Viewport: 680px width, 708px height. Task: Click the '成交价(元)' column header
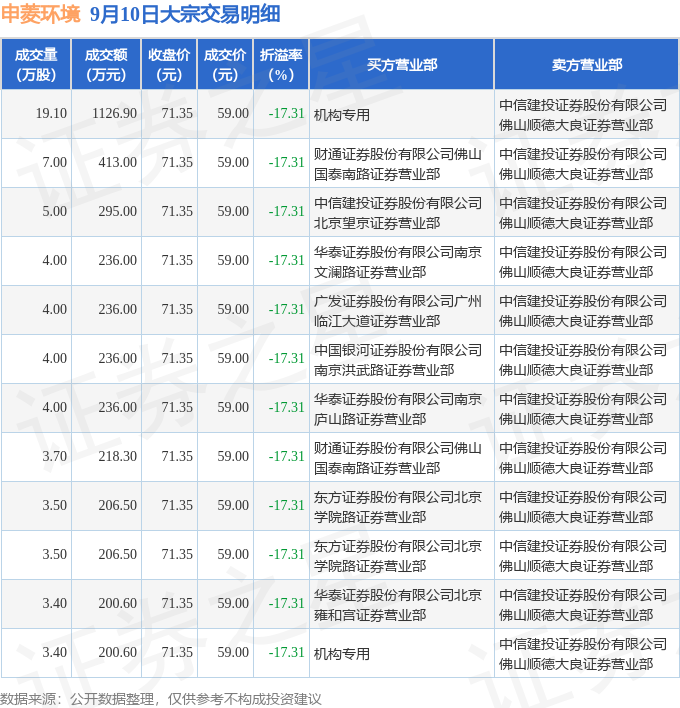coord(225,65)
